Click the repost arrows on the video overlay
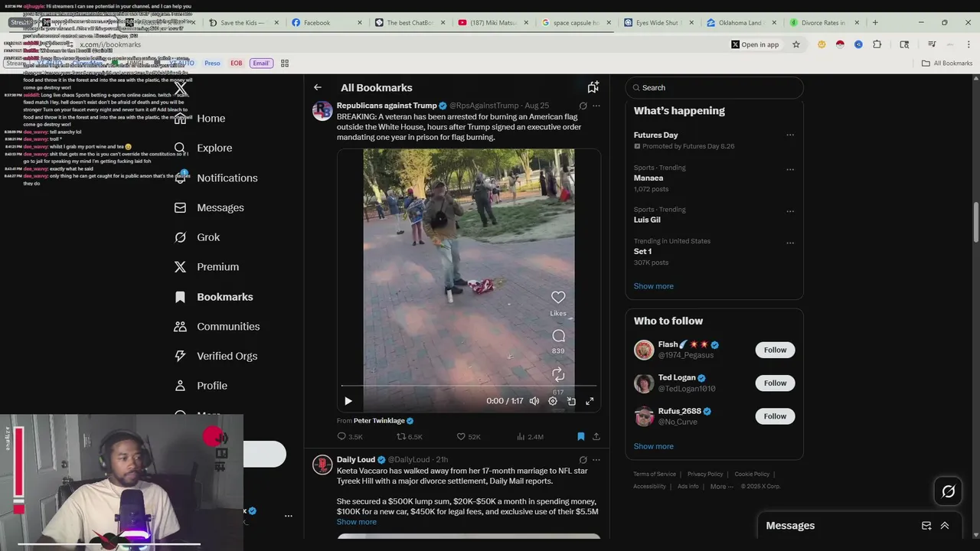The height and width of the screenshot is (551, 980). (558, 374)
